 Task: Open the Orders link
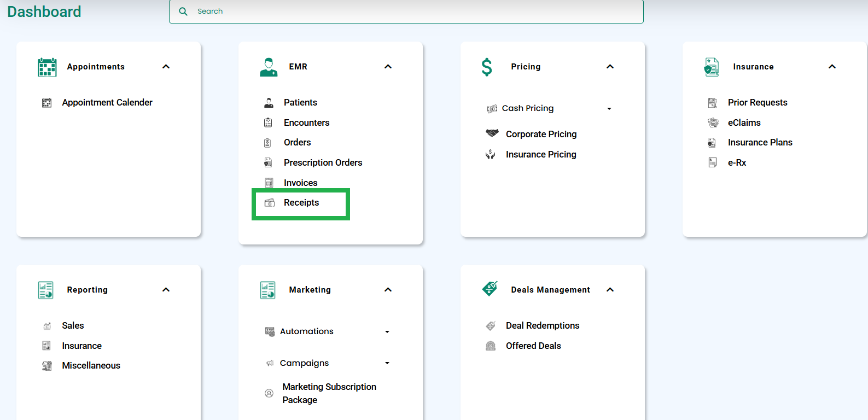298,143
